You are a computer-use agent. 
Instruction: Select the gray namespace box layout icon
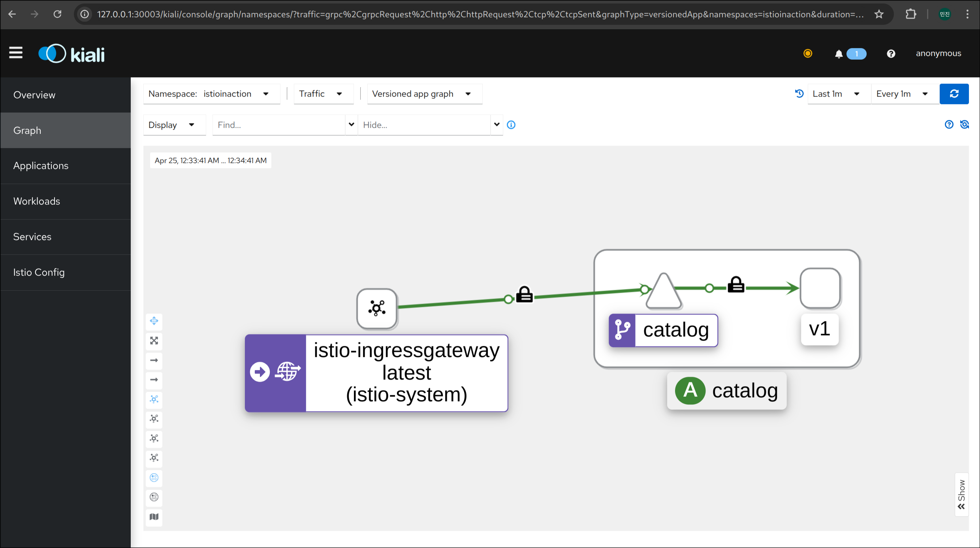[x=154, y=497]
